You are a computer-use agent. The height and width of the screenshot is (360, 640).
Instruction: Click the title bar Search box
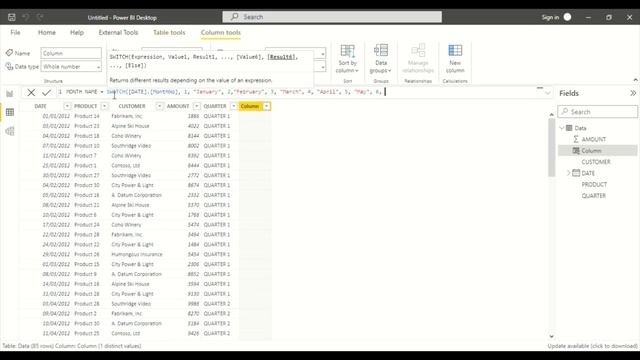(x=332, y=17)
